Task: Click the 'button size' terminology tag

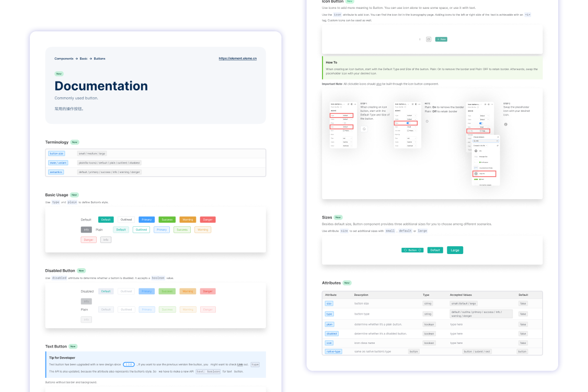Action: (56, 154)
